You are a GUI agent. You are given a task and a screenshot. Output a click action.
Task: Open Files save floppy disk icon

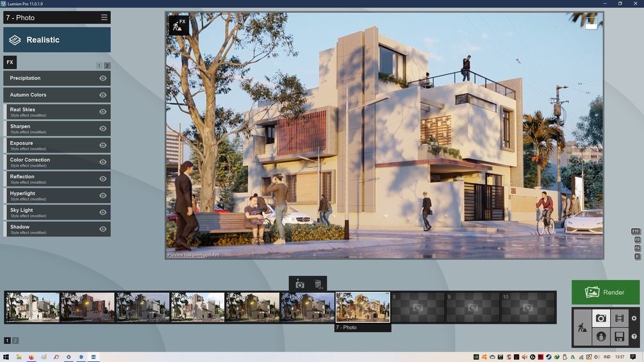(x=620, y=336)
